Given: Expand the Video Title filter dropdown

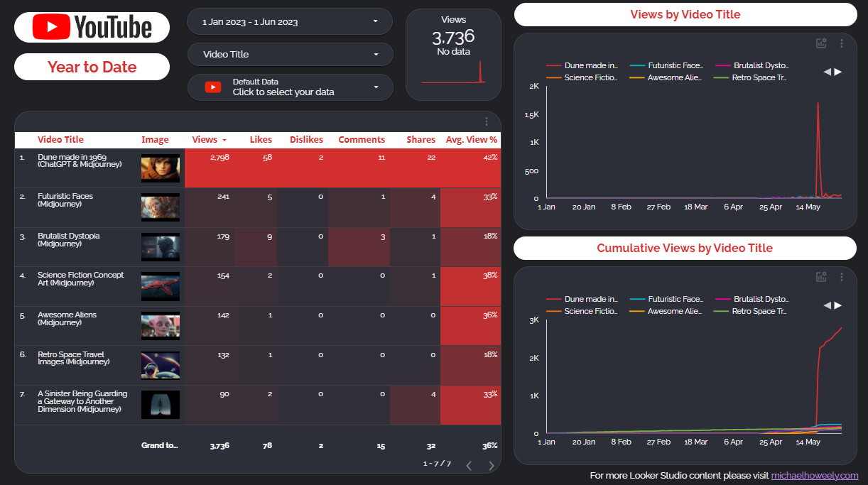Looking at the screenshot, I should coord(290,54).
